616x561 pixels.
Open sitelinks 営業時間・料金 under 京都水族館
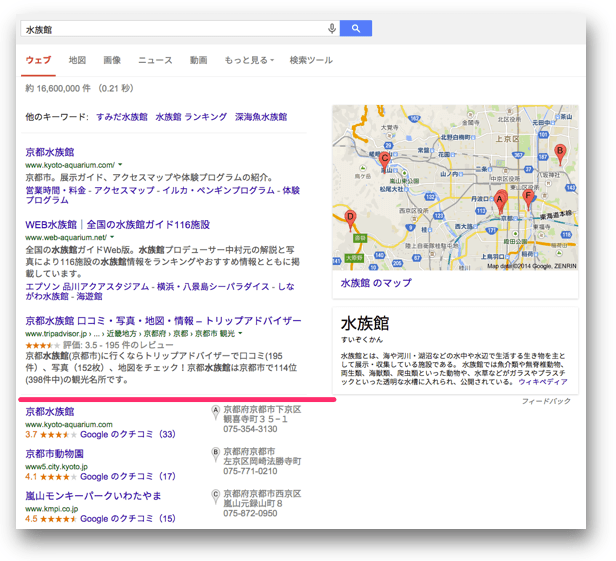55,190
